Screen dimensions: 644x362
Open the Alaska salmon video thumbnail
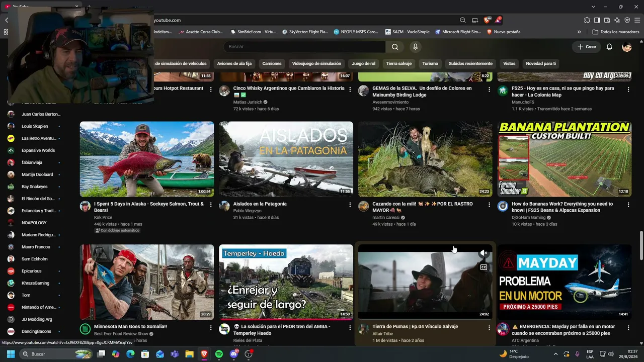(x=147, y=159)
